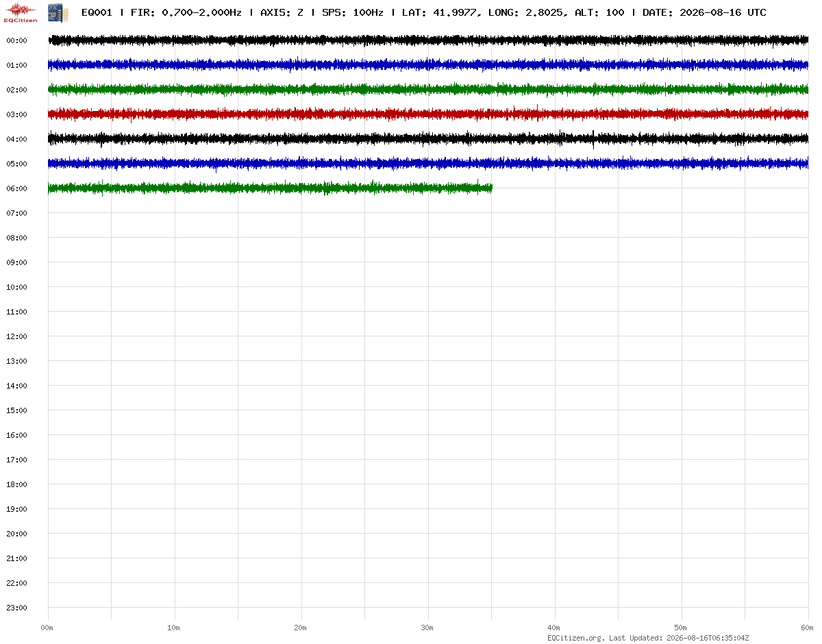The height and width of the screenshot is (644, 822).
Task: Click the 09:00 hour label
Action: click(16, 262)
